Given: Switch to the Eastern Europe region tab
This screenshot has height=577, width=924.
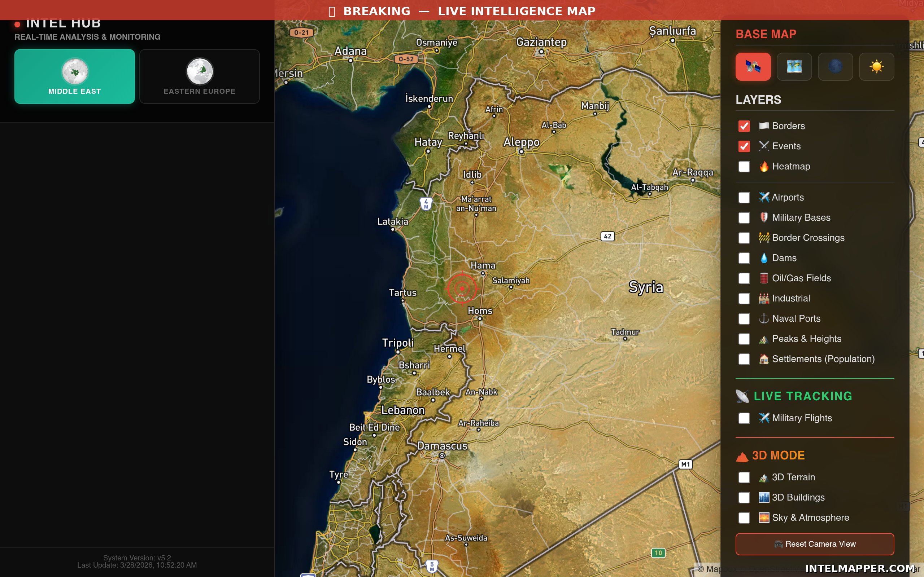Looking at the screenshot, I should click(x=199, y=91).
